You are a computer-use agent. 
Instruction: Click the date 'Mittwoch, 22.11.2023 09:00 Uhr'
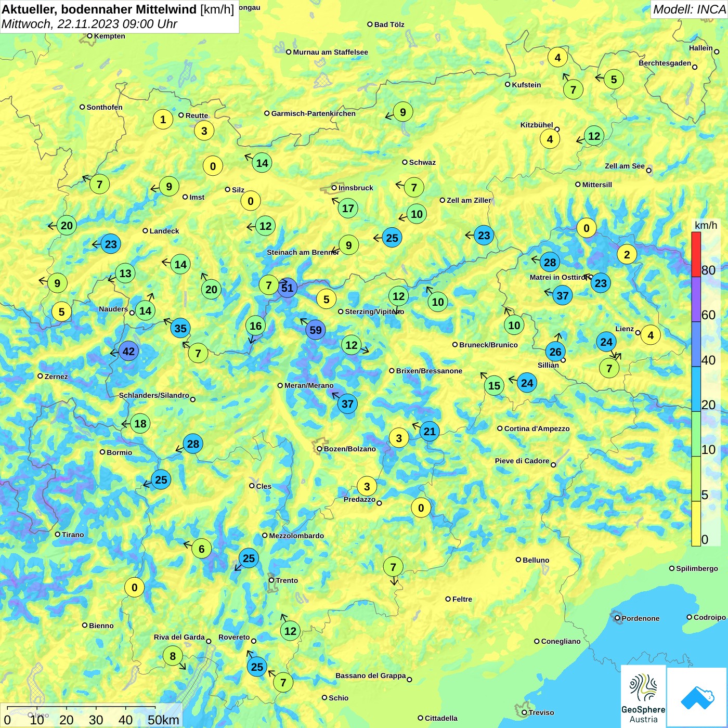click(89, 24)
